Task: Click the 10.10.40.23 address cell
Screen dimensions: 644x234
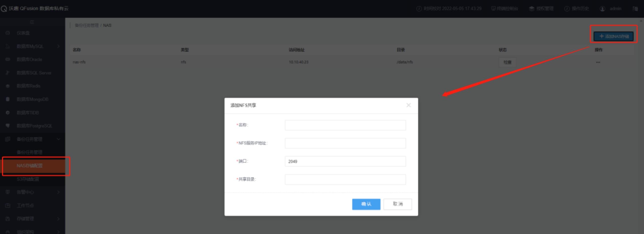Action: click(299, 62)
